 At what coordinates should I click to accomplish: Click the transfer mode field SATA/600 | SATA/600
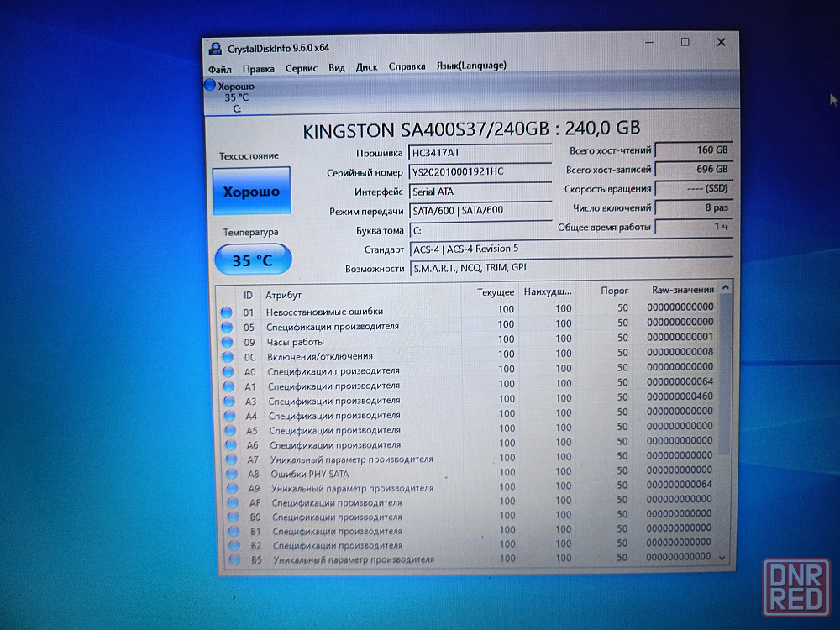481,211
